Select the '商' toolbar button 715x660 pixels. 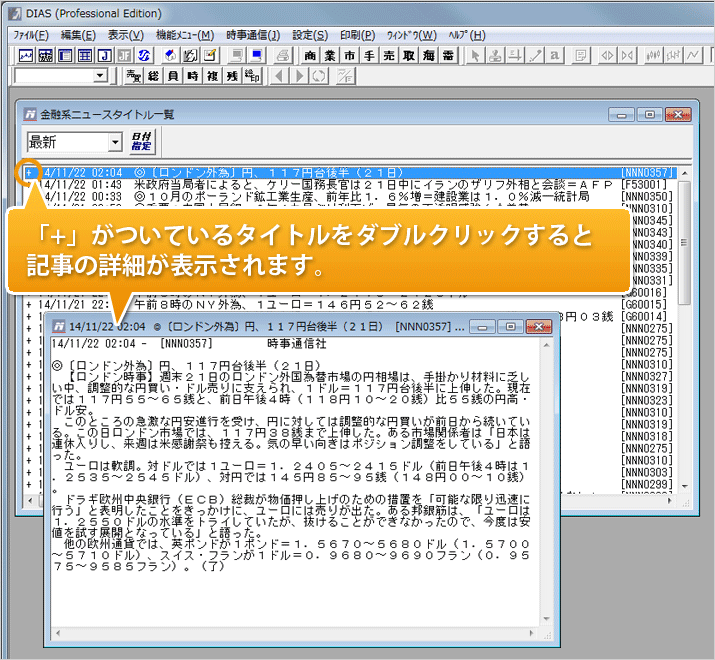[310, 54]
